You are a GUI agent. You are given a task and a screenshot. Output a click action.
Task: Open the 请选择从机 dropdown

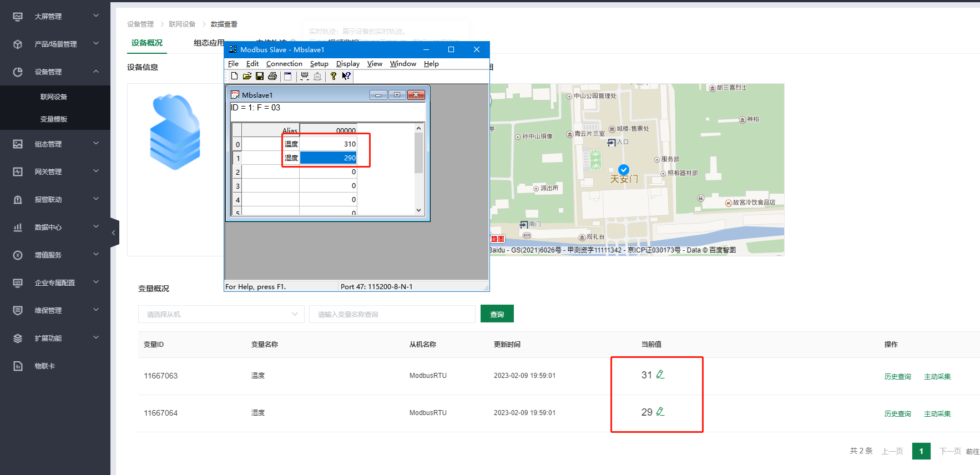point(221,314)
